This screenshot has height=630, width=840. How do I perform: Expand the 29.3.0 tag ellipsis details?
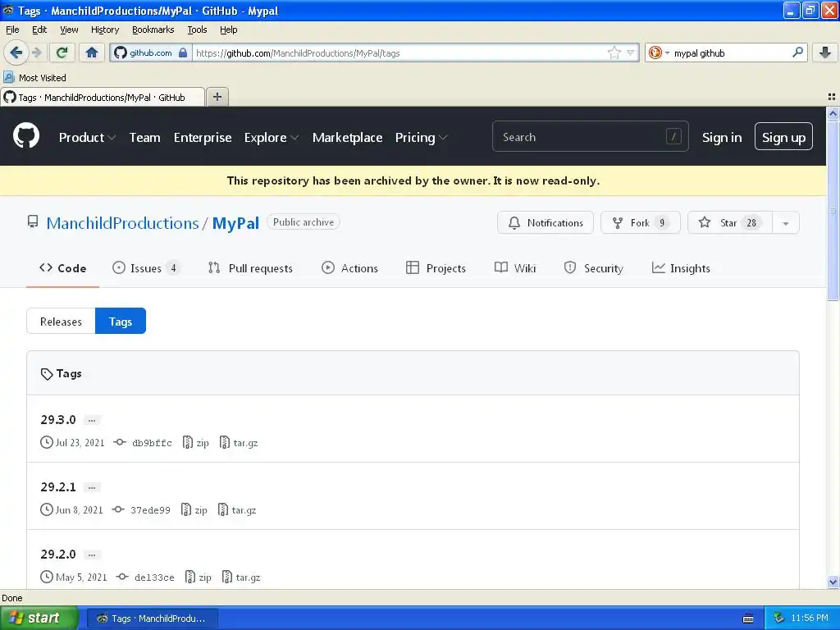tap(92, 420)
